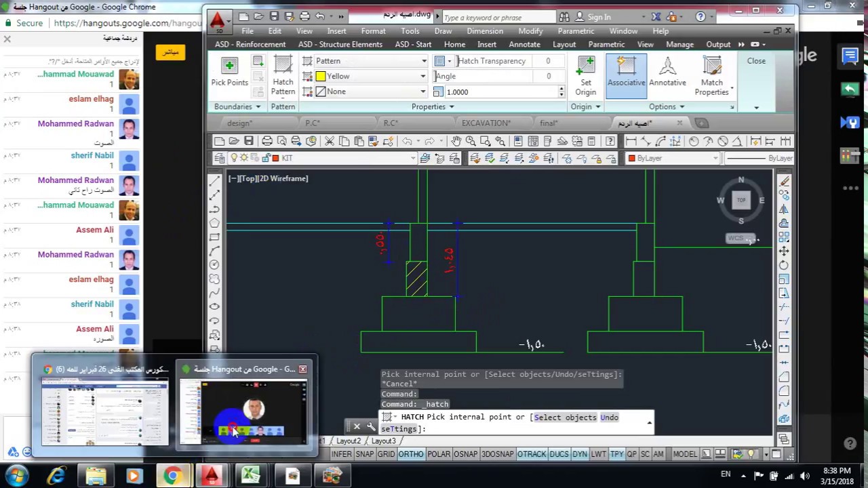This screenshot has height=488, width=868.
Task: Toggle GRID display in status bar
Action: pyautogui.click(x=386, y=454)
